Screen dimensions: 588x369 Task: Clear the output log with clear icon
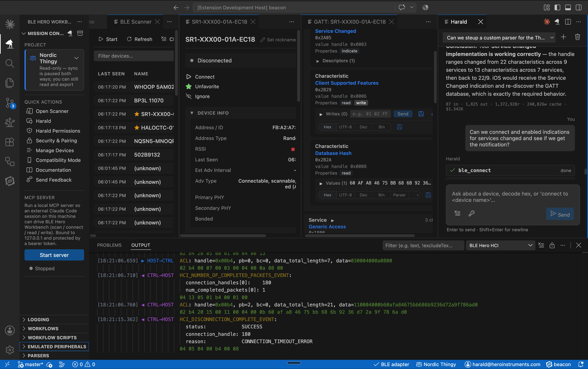(541, 245)
